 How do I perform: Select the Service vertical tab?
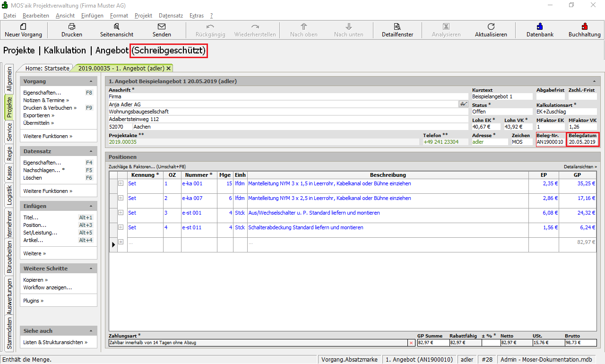tap(9, 132)
